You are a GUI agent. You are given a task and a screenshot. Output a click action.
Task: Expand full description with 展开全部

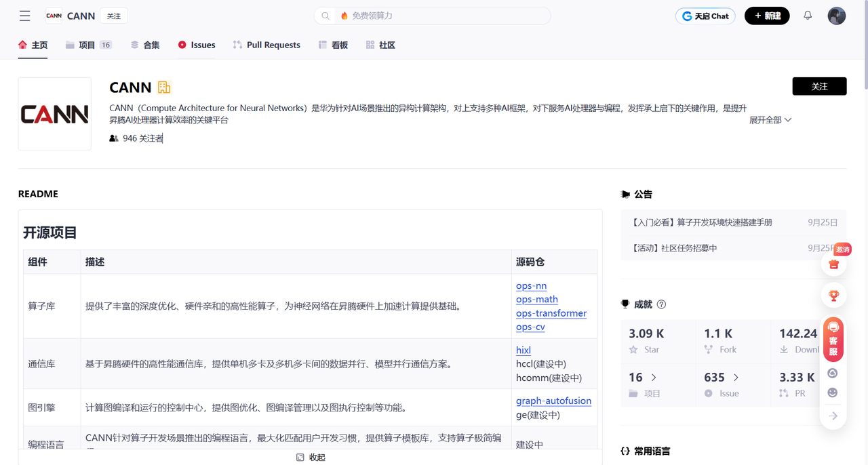(x=770, y=120)
